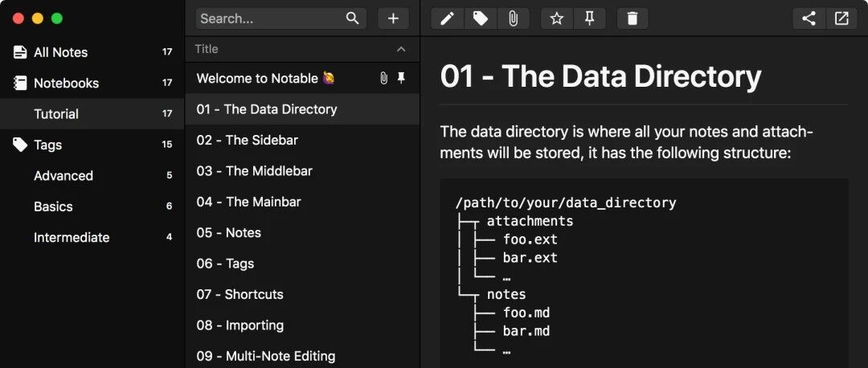This screenshot has height=368, width=868.
Task: Click the plus new note button
Action: (393, 18)
